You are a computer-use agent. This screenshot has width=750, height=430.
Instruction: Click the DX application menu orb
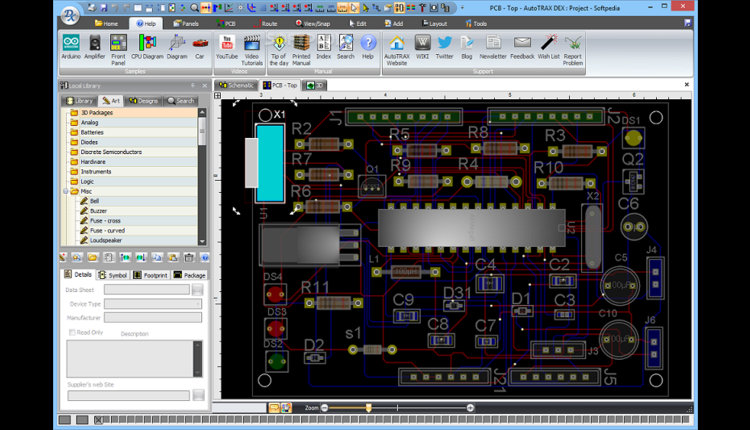70,14
